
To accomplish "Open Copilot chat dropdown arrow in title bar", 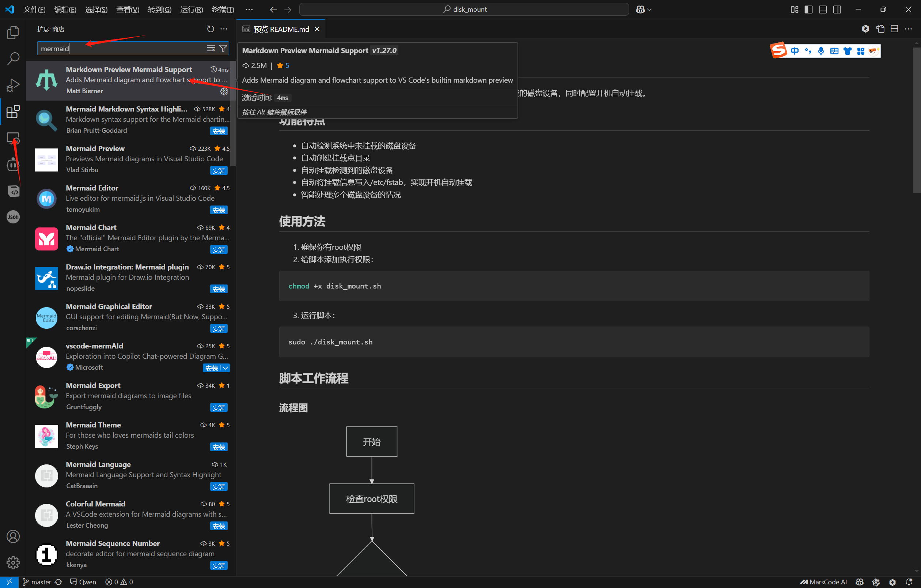I will coord(649,10).
